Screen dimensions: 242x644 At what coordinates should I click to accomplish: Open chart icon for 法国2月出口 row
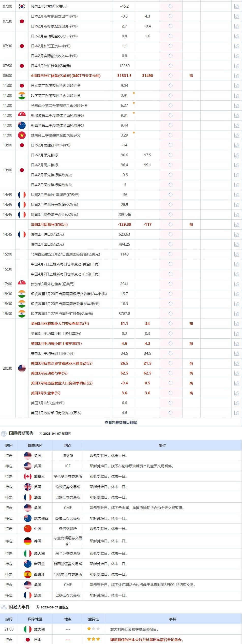236,244
